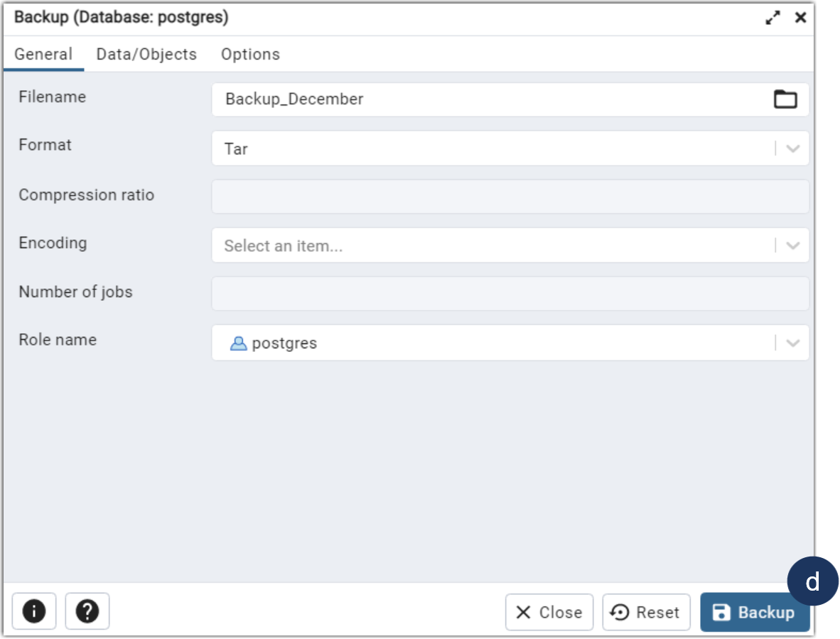
Task: Click the Reset button
Action: pos(645,611)
